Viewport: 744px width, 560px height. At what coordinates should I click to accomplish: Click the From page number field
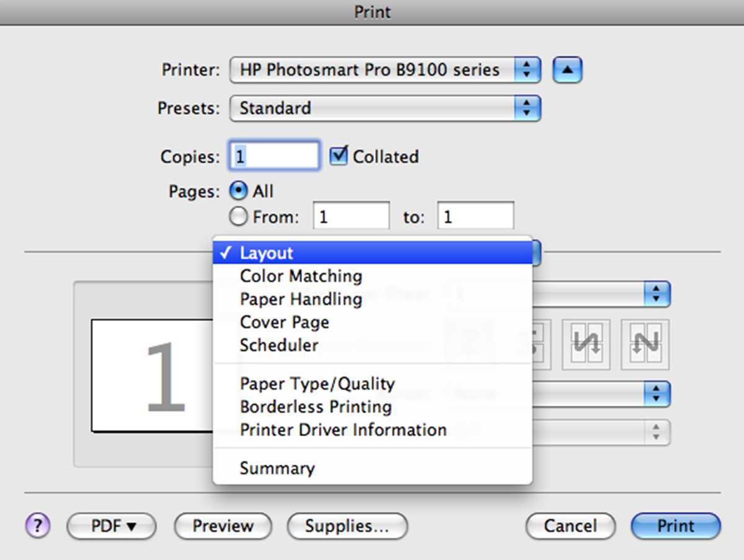coord(352,217)
